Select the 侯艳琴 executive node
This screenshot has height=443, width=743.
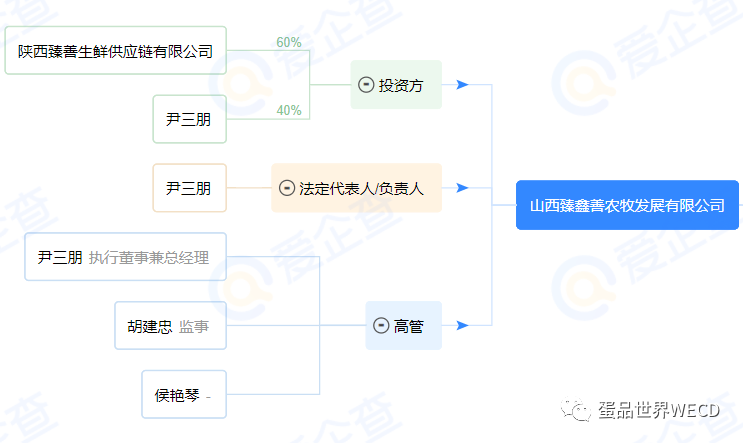point(184,394)
